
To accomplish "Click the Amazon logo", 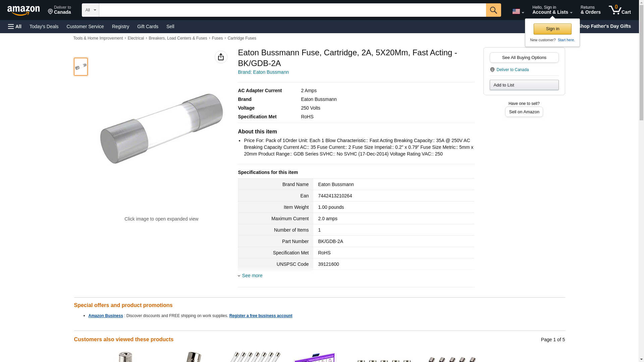I will click(23, 10).
